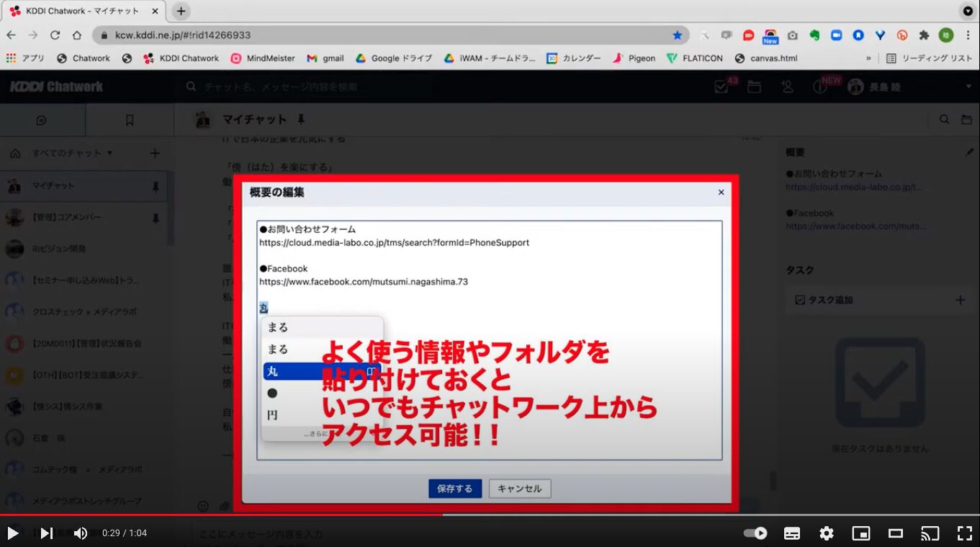
Task: Show all Chrome tabs dropdown arrow
Action: 968,11
